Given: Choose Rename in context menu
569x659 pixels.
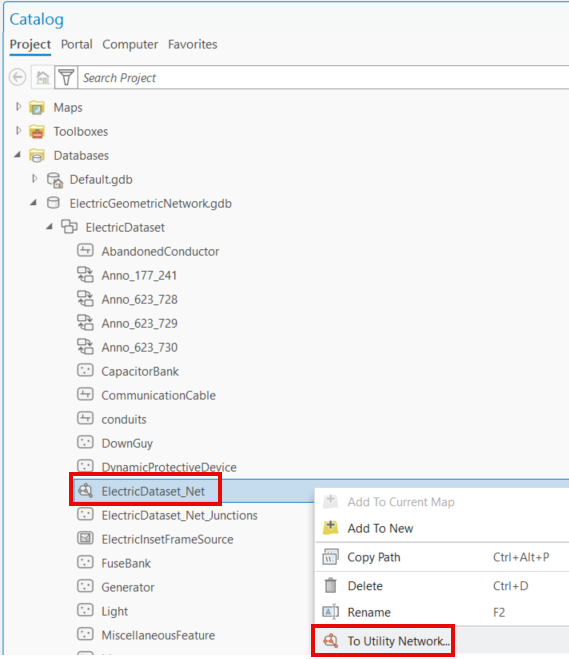Looking at the screenshot, I should click(442, 612).
